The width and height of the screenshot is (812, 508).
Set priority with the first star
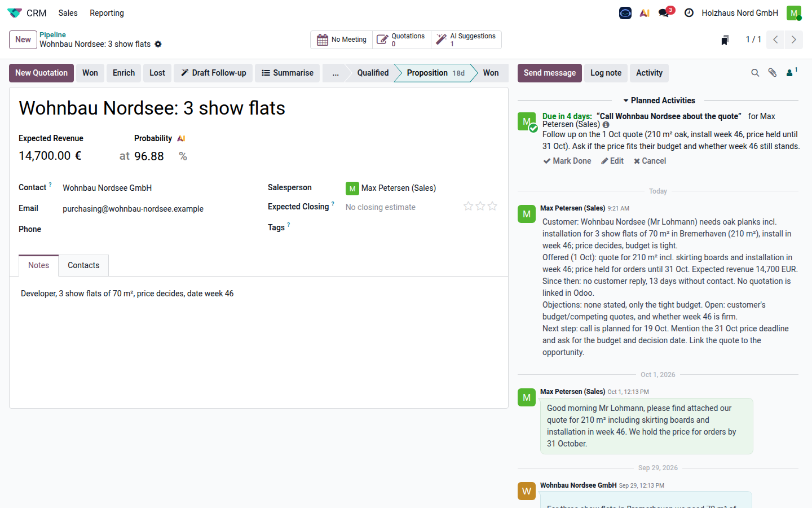point(468,206)
